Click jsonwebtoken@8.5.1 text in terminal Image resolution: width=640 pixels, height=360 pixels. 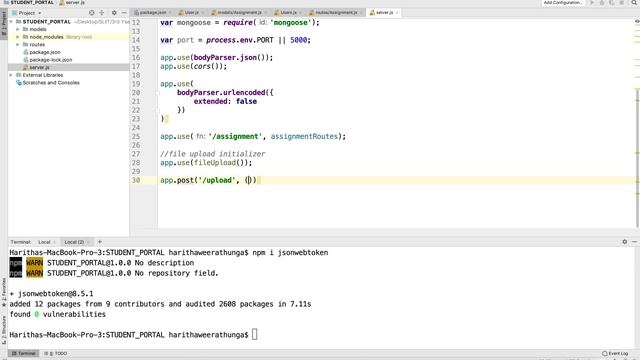56,293
